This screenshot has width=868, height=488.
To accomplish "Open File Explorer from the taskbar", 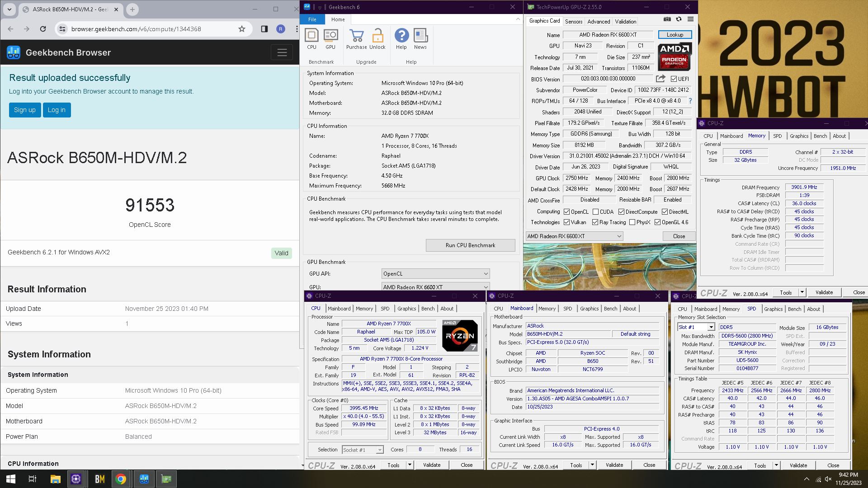I will click(55, 479).
